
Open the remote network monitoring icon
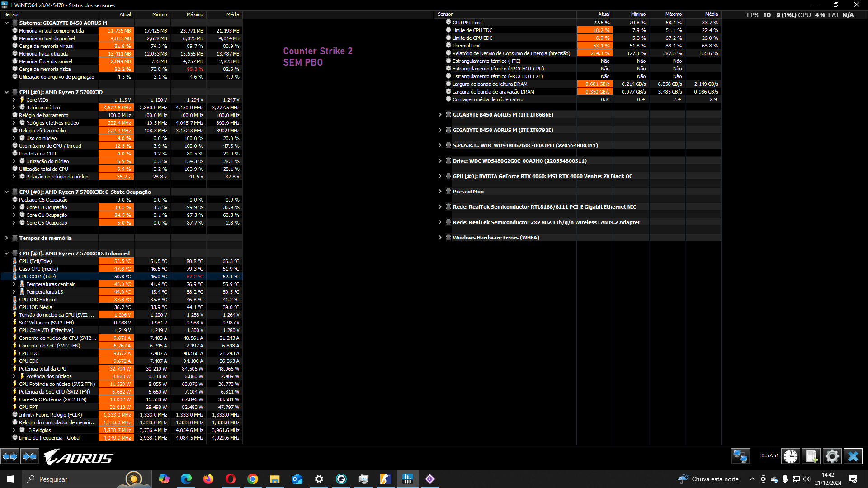click(741, 456)
